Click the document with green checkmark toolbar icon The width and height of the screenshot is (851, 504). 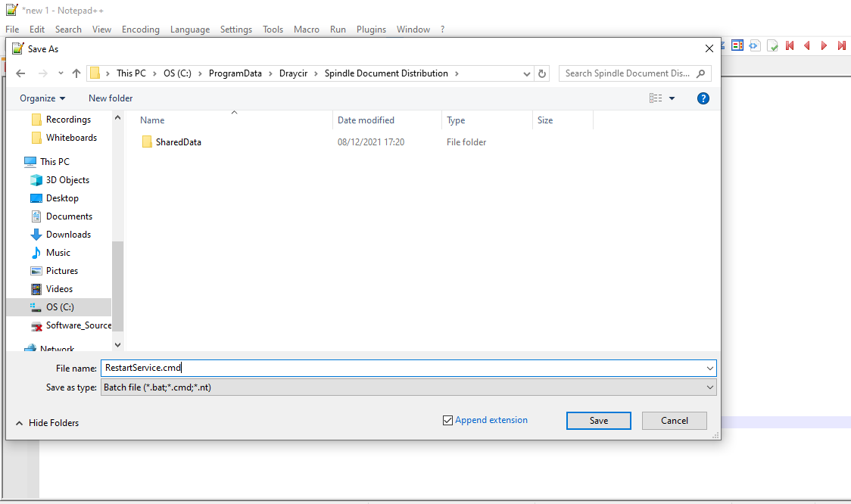pyautogui.click(x=772, y=45)
